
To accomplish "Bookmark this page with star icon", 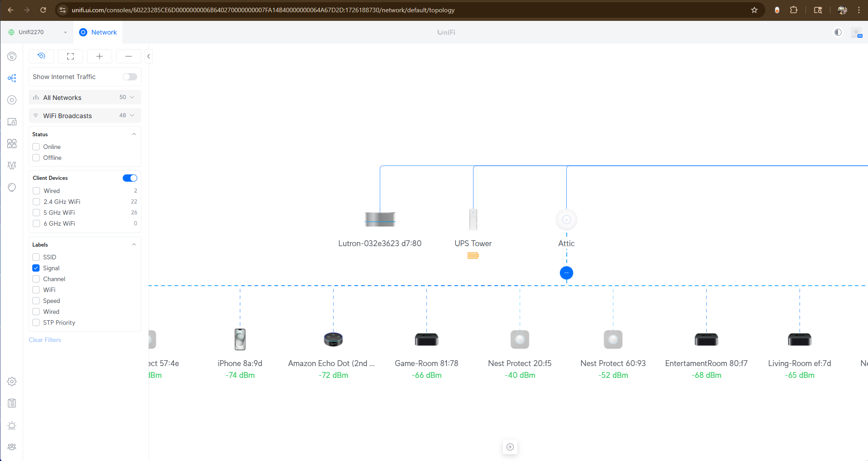I will [754, 10].
